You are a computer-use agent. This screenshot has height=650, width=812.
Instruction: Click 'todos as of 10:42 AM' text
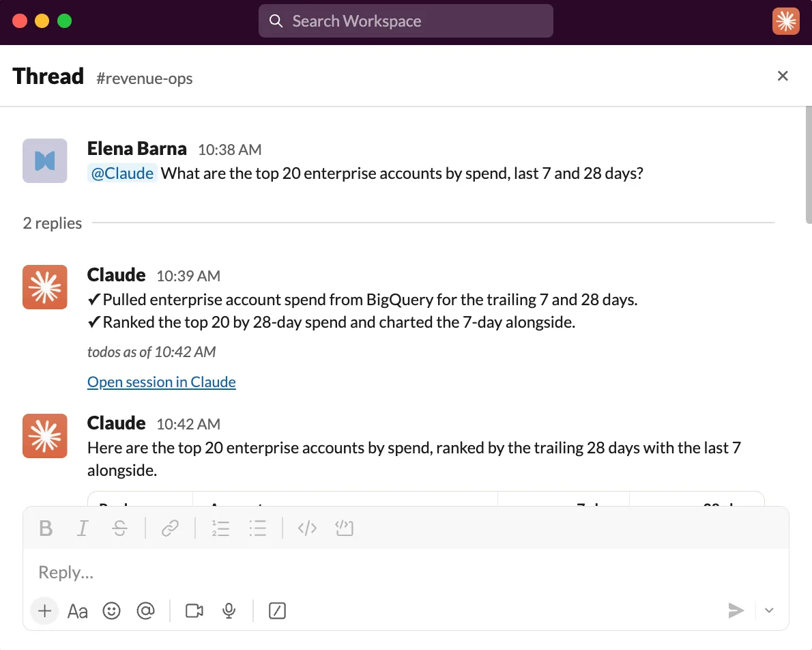(151, 352)
